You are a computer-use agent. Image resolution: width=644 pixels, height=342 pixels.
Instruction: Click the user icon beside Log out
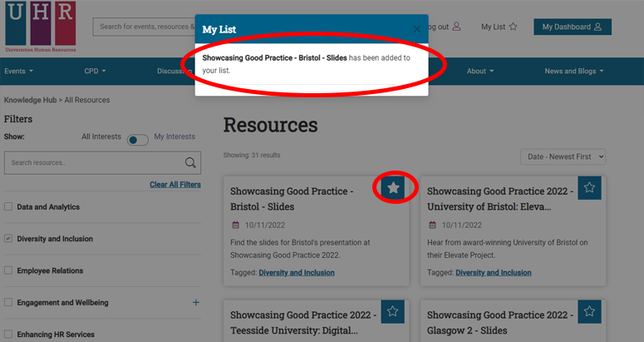(x=456, y=27)
